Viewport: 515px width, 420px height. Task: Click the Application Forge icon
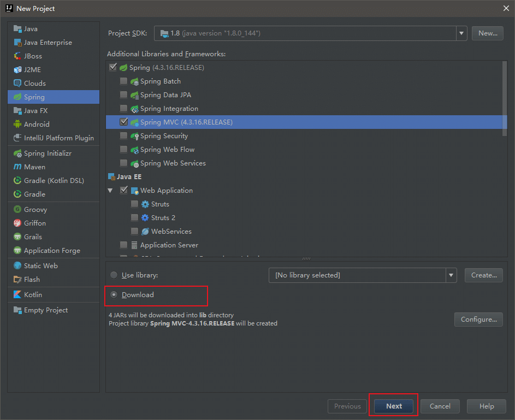click(x=17, y=251)
